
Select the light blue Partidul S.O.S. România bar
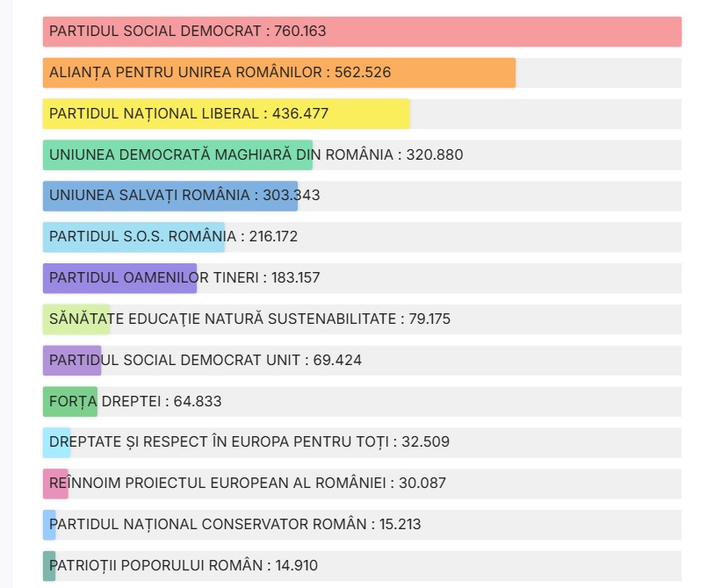click(x=133, y=237)
